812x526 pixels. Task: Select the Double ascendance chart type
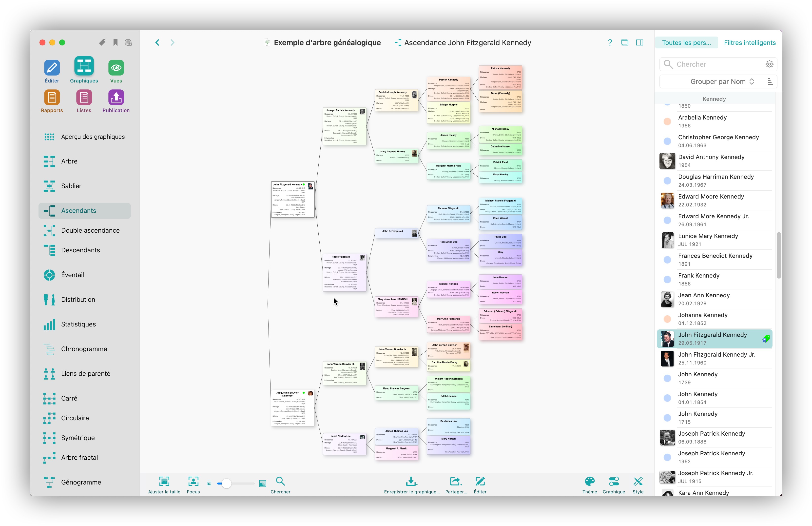click(90, 230)
